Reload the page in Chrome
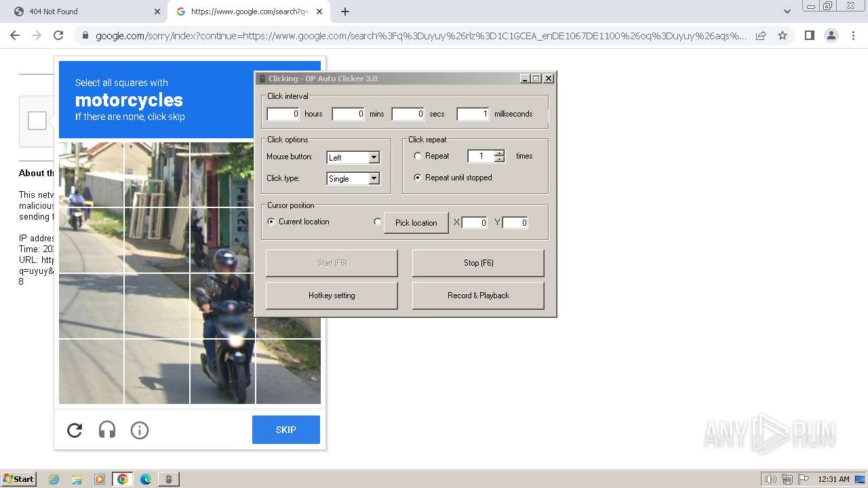Image resolution: width=868 pixels, height=488 pixels. click(x=58, y=35)
